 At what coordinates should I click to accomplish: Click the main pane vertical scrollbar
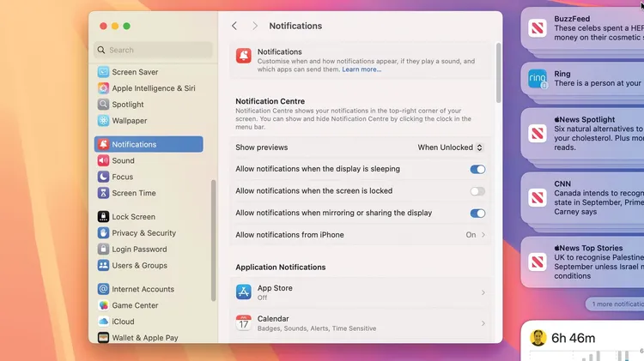coord(498,73)
